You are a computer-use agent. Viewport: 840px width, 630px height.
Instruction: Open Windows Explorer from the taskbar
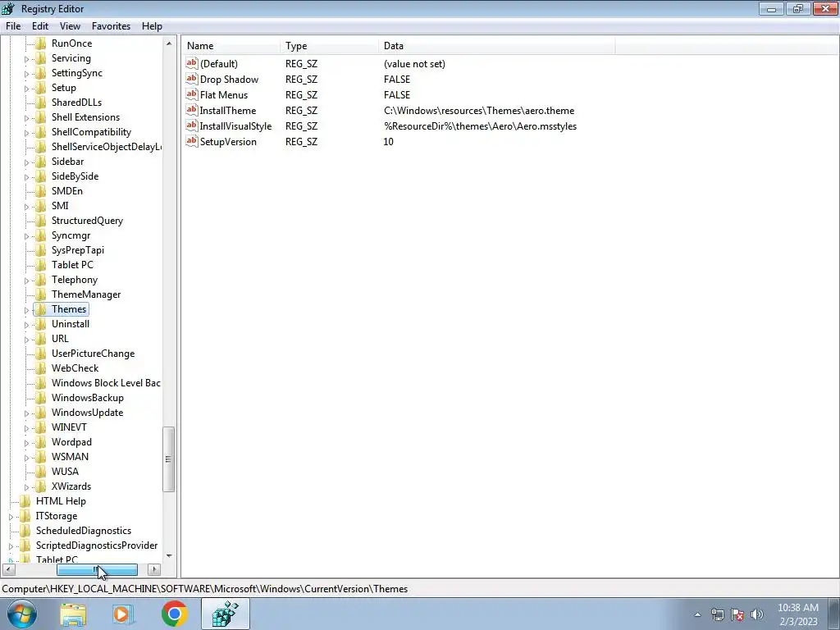click(73, 614)
